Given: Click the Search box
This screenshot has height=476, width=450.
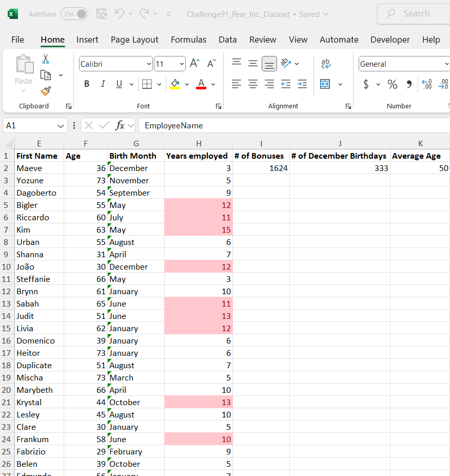Looking at the screenshot, I should pos(414,14).
